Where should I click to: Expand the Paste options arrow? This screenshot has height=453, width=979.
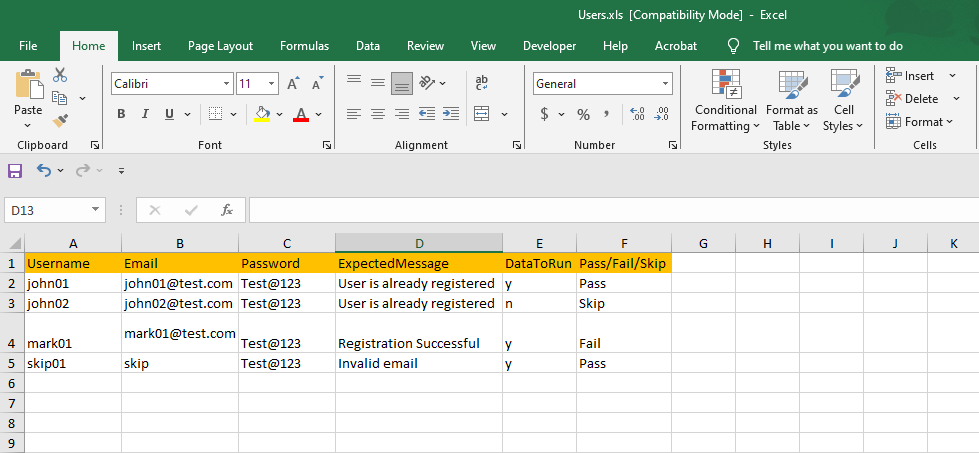coord(27,125)
